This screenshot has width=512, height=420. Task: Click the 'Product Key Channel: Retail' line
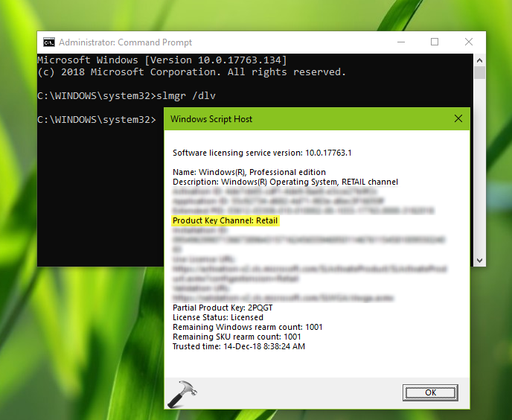225,220
